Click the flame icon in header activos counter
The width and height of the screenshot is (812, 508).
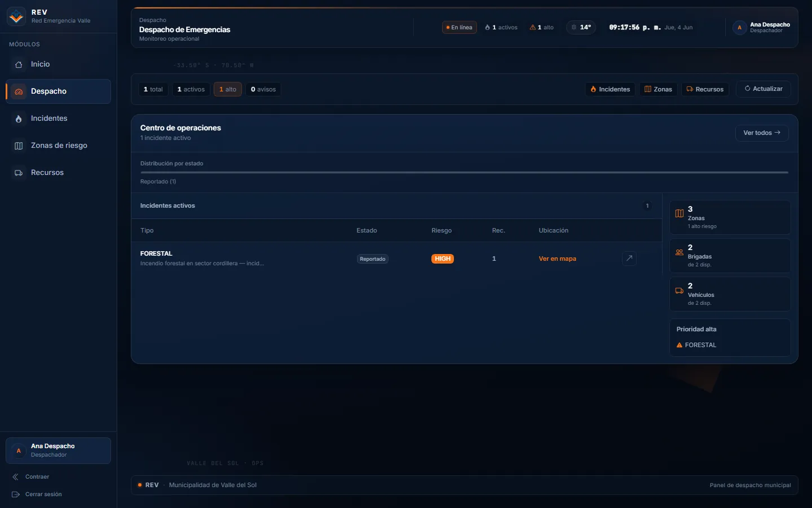[x=487, y=27]
